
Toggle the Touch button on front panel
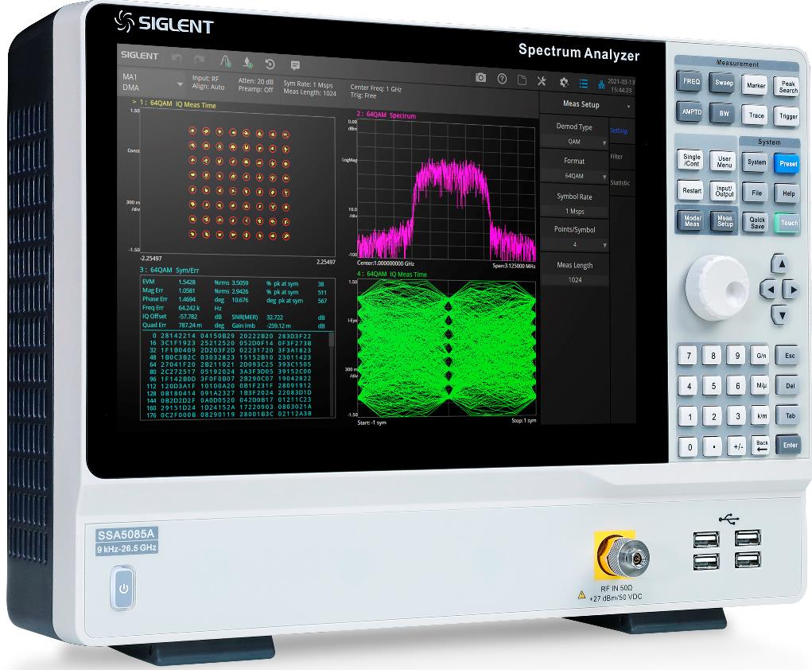tap(788, 224)
